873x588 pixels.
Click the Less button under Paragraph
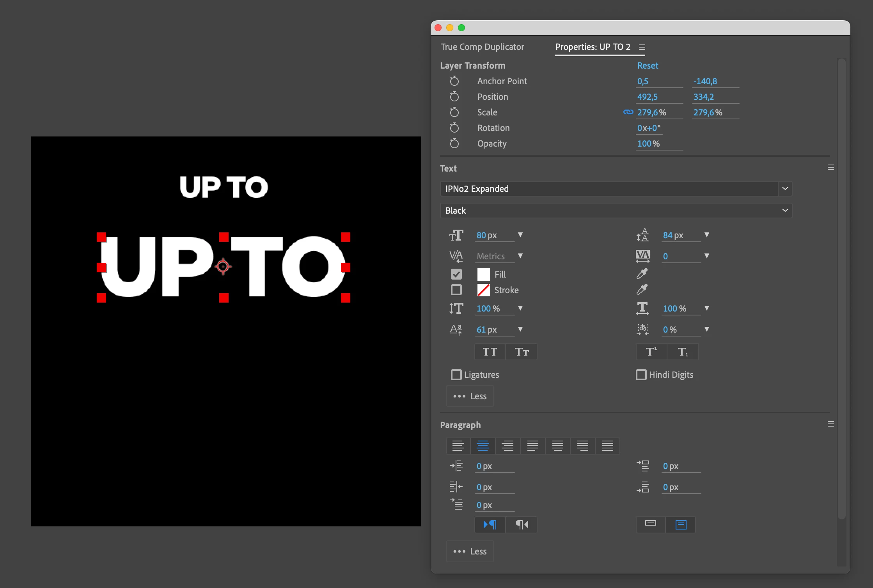470,551
